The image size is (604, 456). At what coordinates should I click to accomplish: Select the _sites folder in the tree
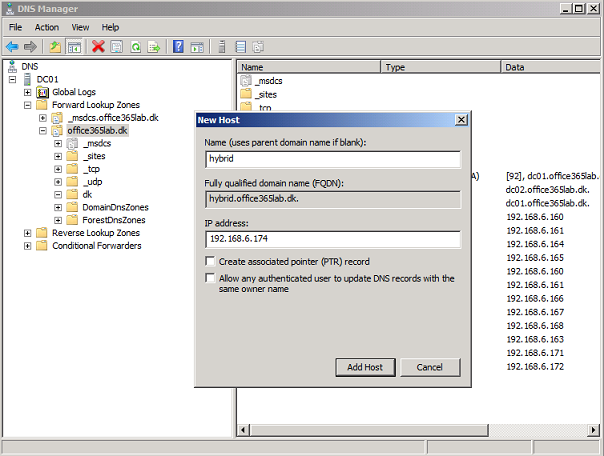click(96, 156)
